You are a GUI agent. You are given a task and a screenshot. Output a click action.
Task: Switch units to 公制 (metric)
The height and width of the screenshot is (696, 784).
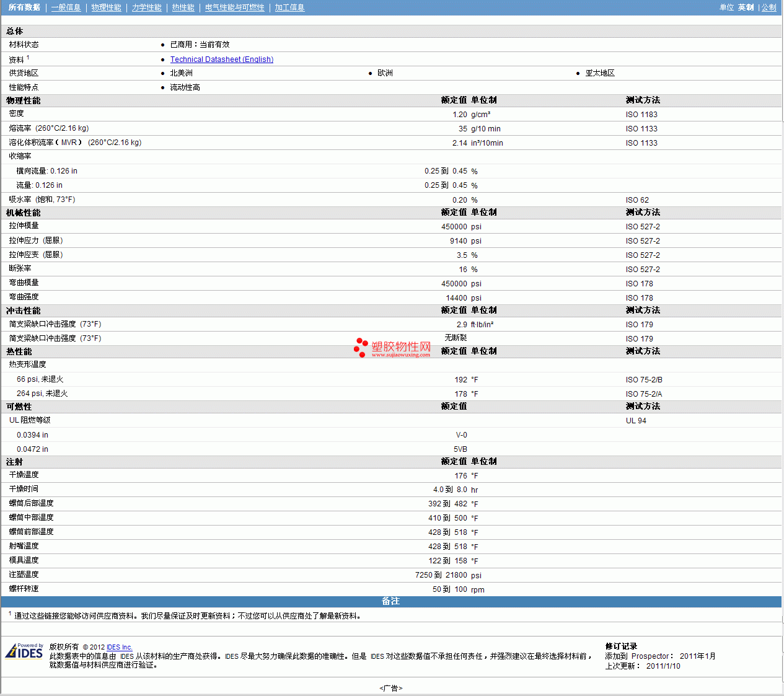[769, 7]
